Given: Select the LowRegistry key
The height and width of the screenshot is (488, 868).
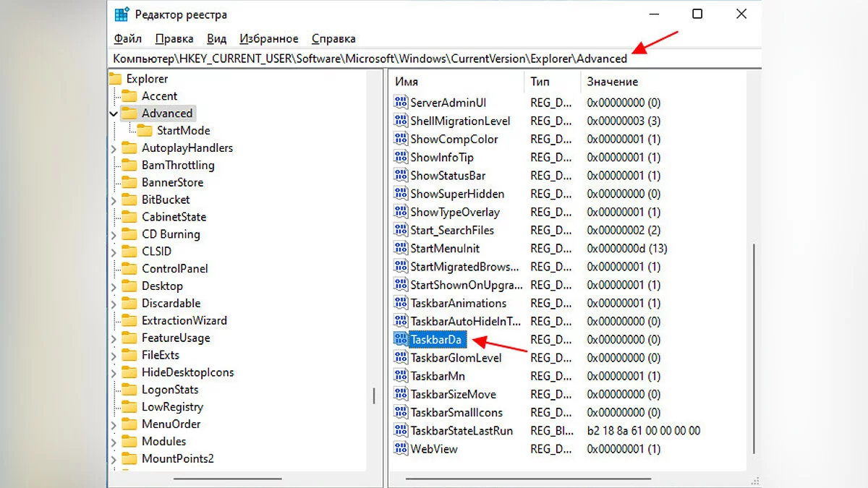Looking at the screenshot, I should 172,407.
